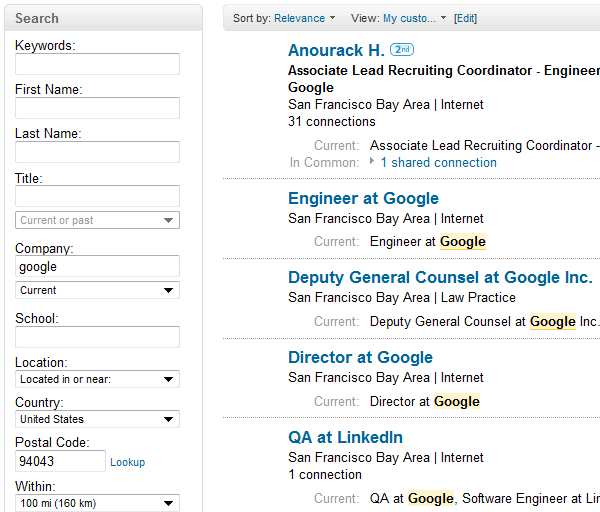The height and width of the screenshot is (512, 600).
Task: Click the highlighted Google in Director's Current line
Action: point(457,401)
